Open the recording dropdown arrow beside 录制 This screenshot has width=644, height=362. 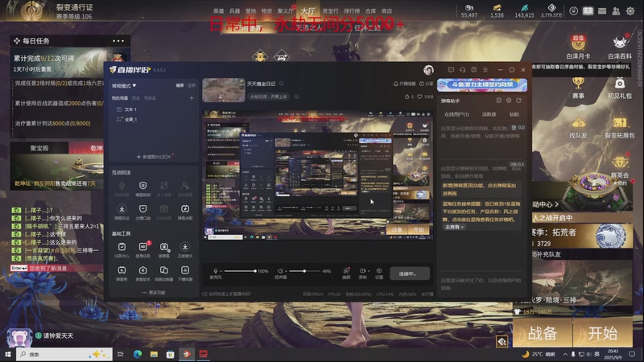pos(369,271)
